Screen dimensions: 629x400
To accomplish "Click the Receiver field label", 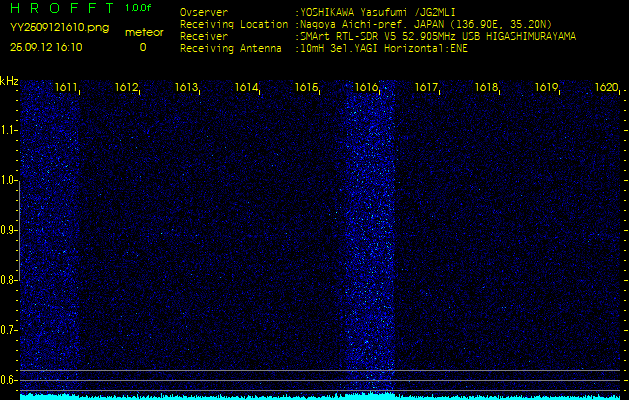I will click(204, 37).
